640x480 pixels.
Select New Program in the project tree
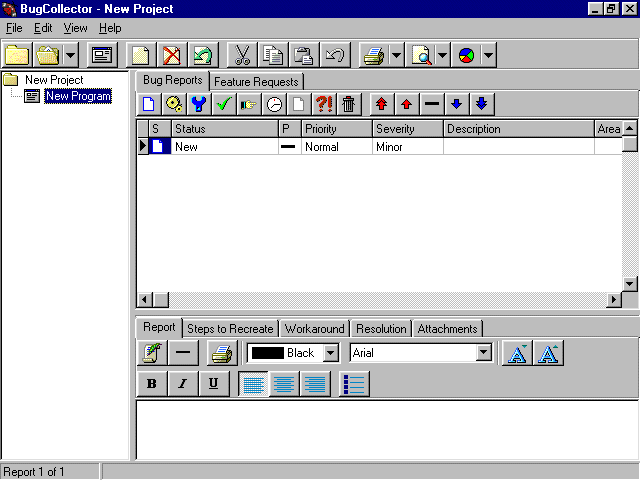click(77, 96)
